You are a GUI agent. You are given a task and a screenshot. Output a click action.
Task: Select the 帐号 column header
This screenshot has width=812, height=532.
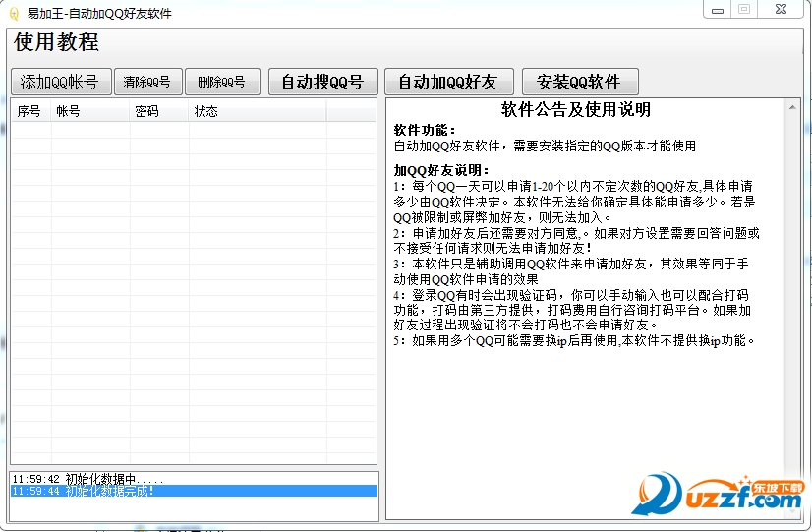90,111
